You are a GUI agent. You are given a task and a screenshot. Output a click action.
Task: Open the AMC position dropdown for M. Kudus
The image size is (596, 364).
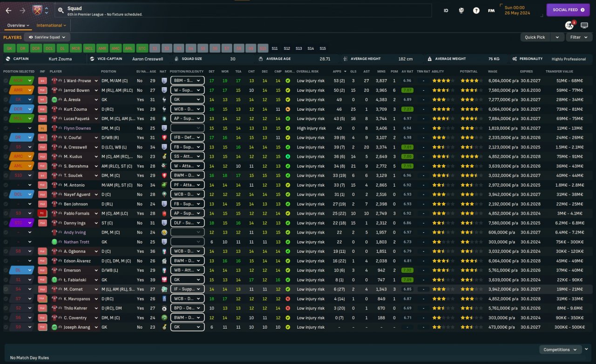21,156
